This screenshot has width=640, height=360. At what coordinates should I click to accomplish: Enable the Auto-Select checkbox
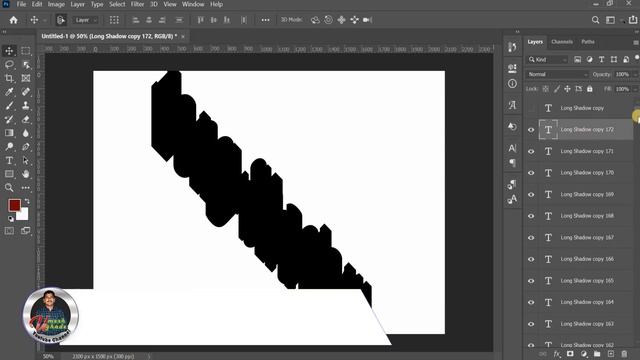[61, 20]
